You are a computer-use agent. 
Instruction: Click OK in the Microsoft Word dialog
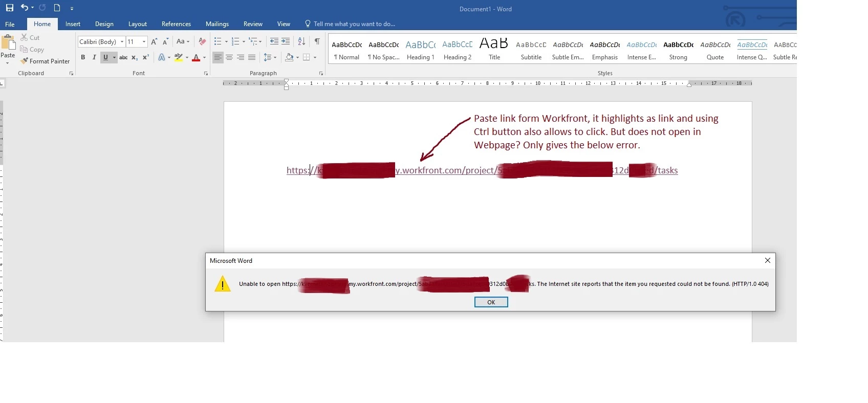point(491,302)
